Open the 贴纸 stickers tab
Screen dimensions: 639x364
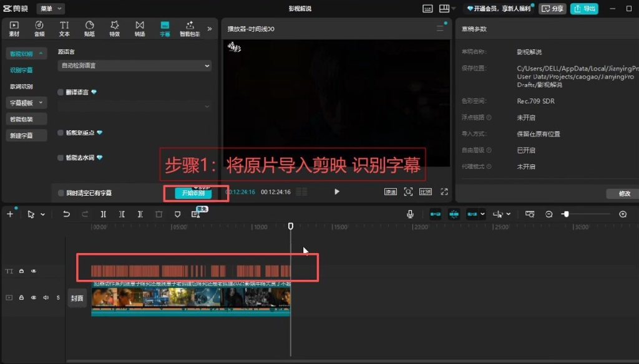coord(89,29)
